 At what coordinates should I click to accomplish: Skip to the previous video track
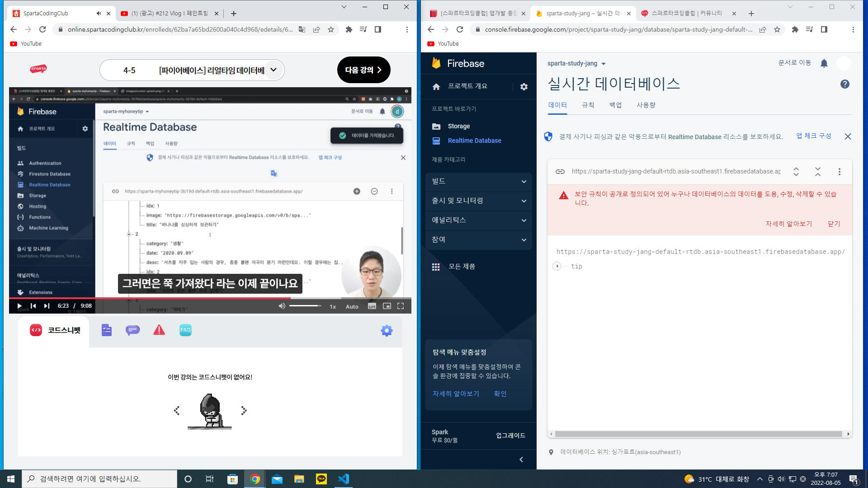(x=33, y=306)
